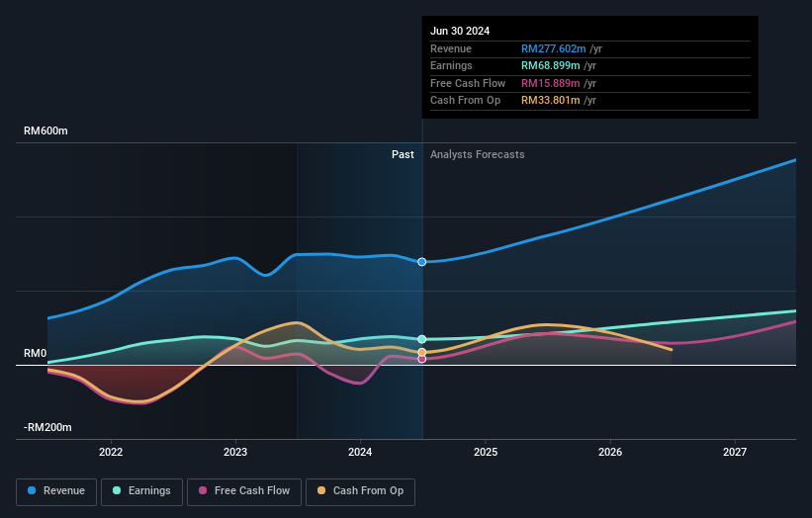Click the Analysts Forecasts label
The width and height of the screenshot is (812, 518).
477,155
